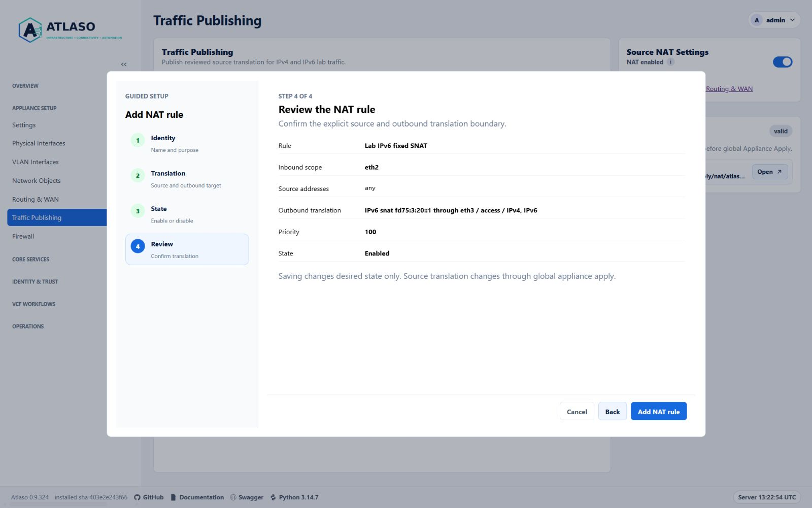
Task: Click the GitHub icon in footer
Action: point(137,497)
